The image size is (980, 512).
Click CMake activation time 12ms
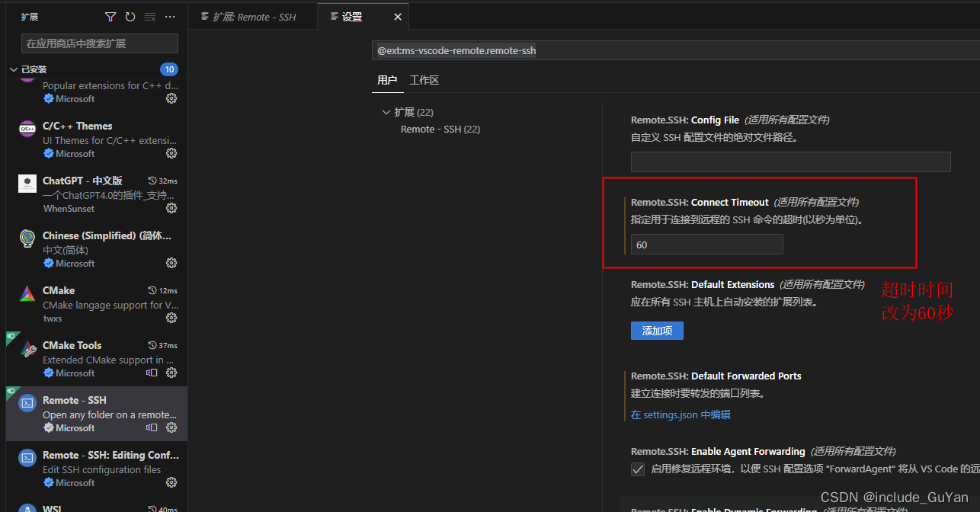163,291
